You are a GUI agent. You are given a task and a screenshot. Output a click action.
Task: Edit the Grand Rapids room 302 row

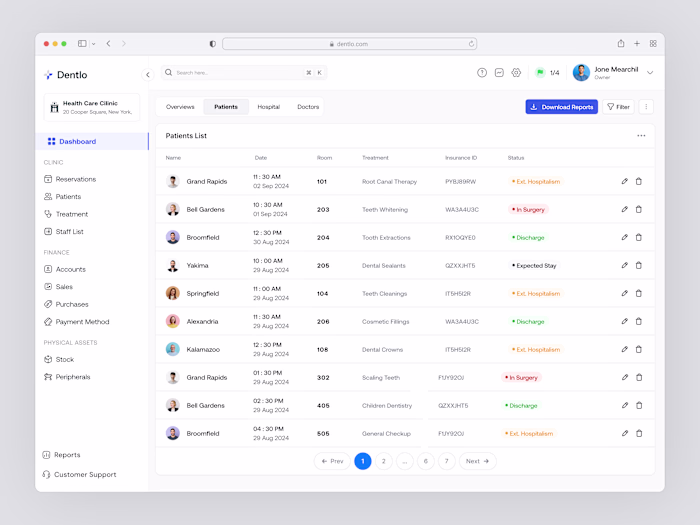[625, 377]
